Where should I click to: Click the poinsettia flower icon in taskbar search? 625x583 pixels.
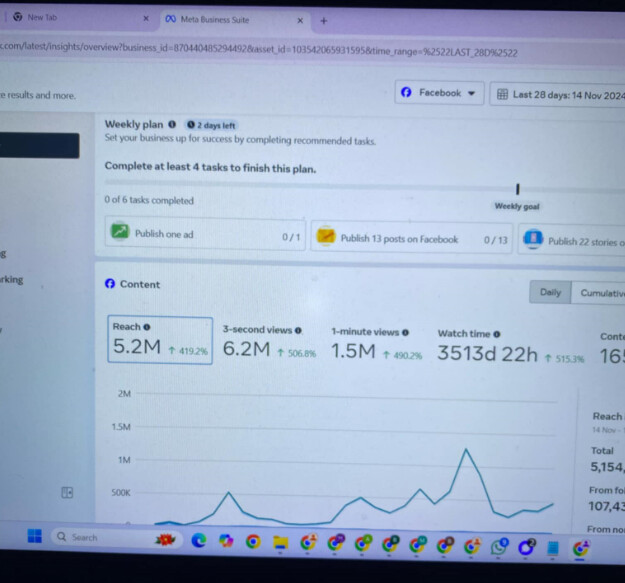coord(165,540)
